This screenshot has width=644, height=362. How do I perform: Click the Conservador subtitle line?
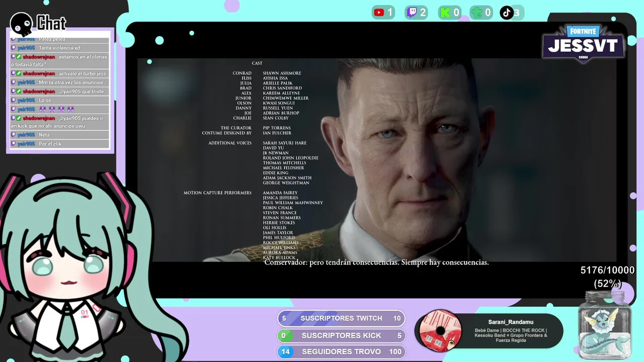376,262
